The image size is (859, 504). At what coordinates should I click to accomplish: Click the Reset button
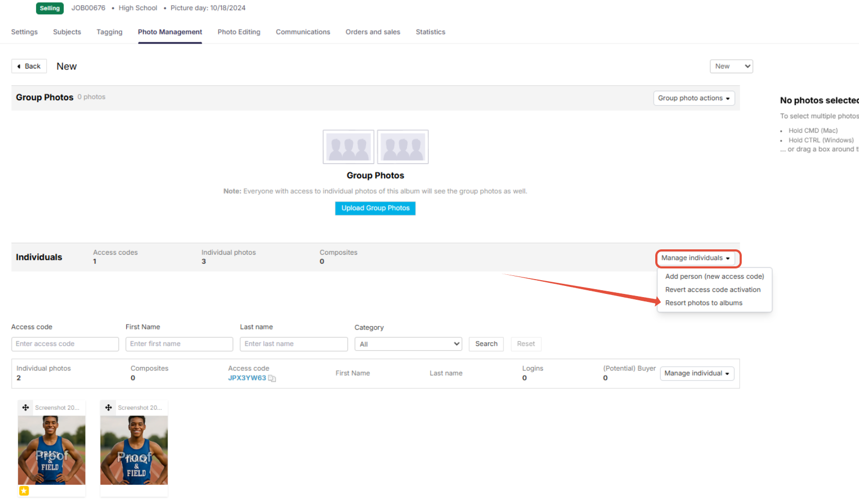tap(526, 344)
